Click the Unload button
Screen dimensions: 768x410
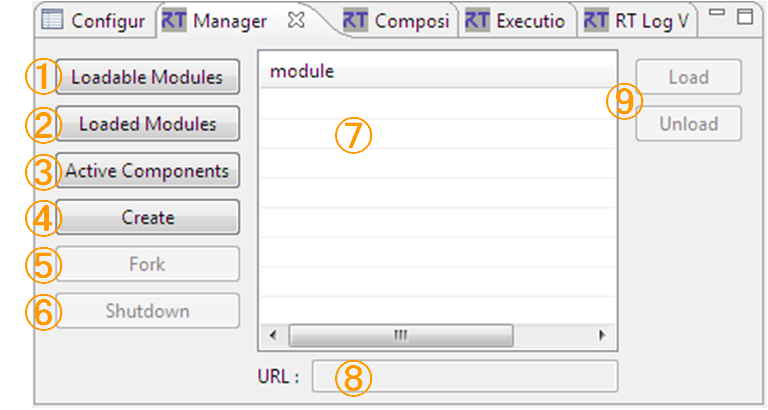tap(689, 124)
